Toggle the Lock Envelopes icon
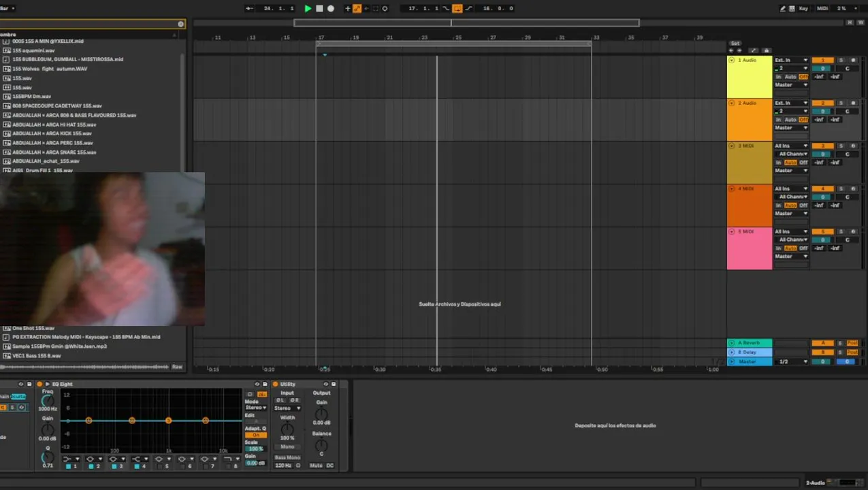Screen dimensions: 868x490 (767, 50)
